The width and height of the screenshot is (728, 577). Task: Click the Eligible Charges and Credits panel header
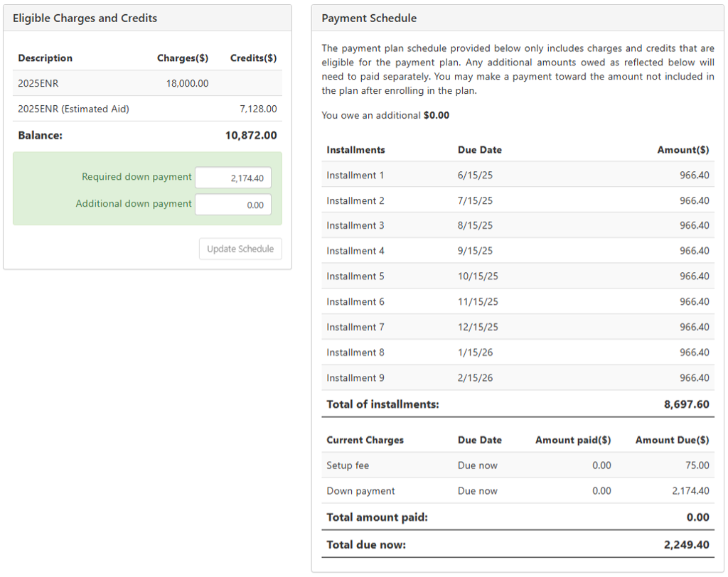coord(85,18)
